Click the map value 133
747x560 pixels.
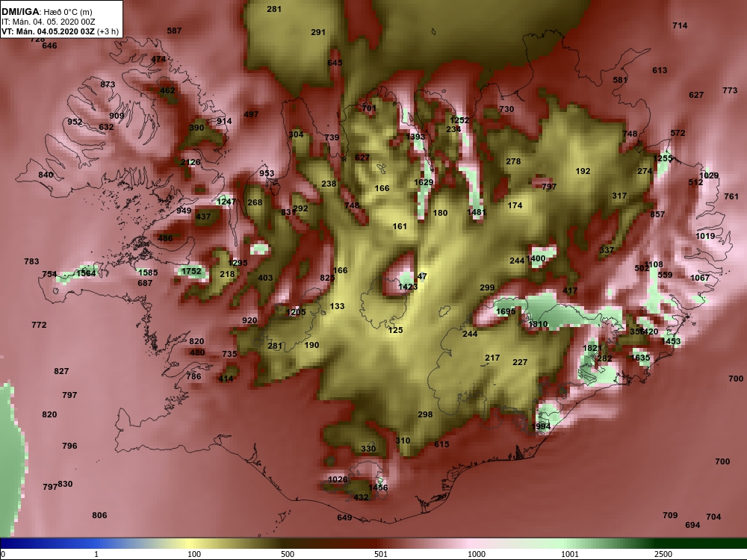click(x=338, y=306)
